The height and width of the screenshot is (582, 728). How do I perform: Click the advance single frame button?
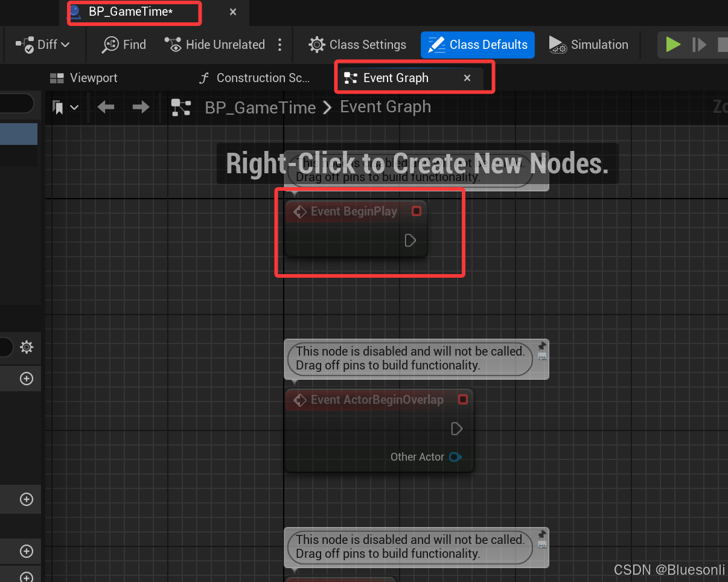point(699,45)
